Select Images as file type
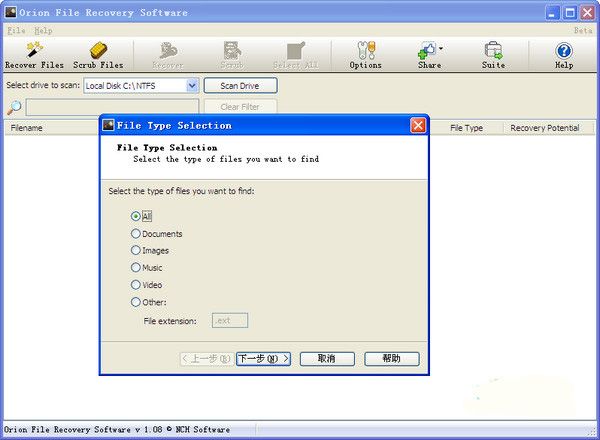Image resolution: width=600 pixels, height=440 pixels. click(136, 251)
